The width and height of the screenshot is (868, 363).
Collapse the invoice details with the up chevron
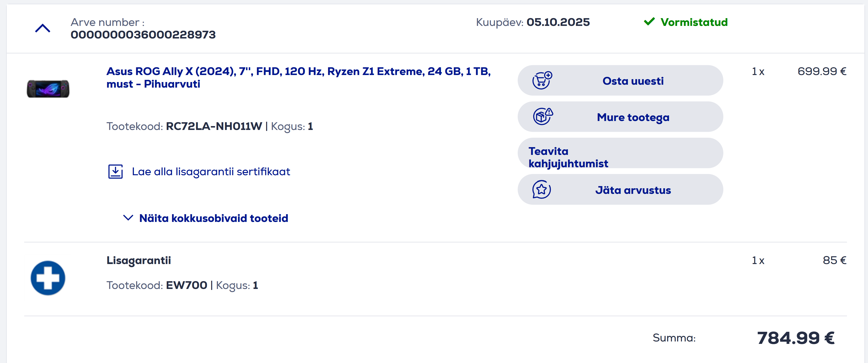[x=43, y=28]
